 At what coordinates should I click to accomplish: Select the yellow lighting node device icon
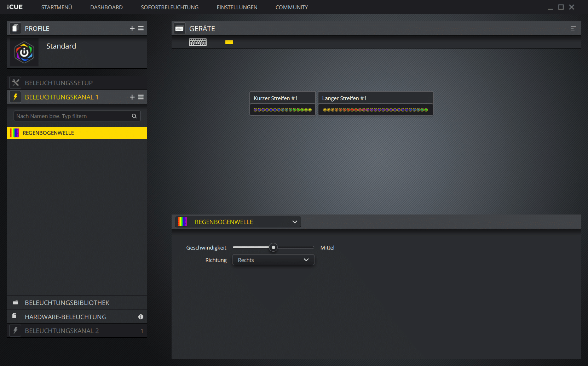click(x=229, y=42)
